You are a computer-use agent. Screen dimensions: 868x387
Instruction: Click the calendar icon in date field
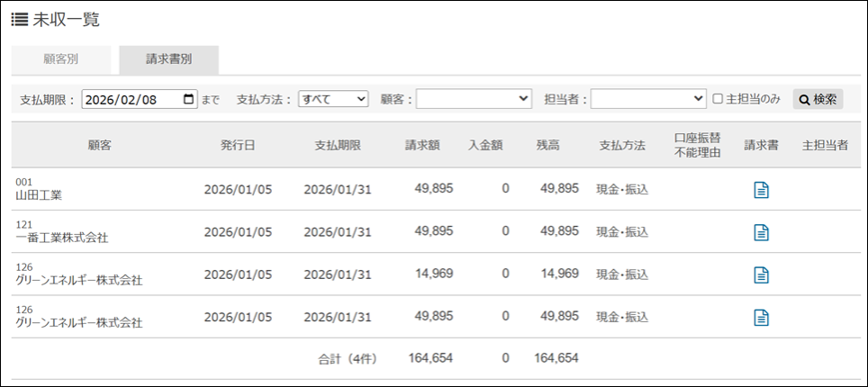(x=188, y=99)
